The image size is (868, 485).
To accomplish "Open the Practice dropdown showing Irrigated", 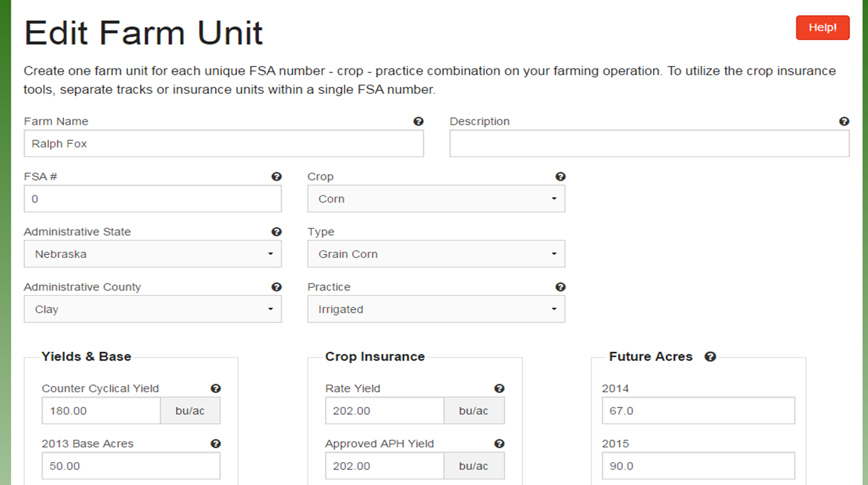I will [x=436, y=309].
